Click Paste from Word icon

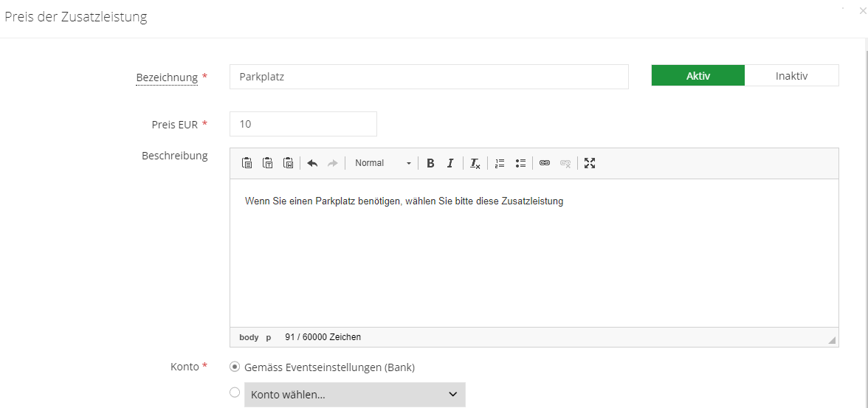tap(289, 163)
